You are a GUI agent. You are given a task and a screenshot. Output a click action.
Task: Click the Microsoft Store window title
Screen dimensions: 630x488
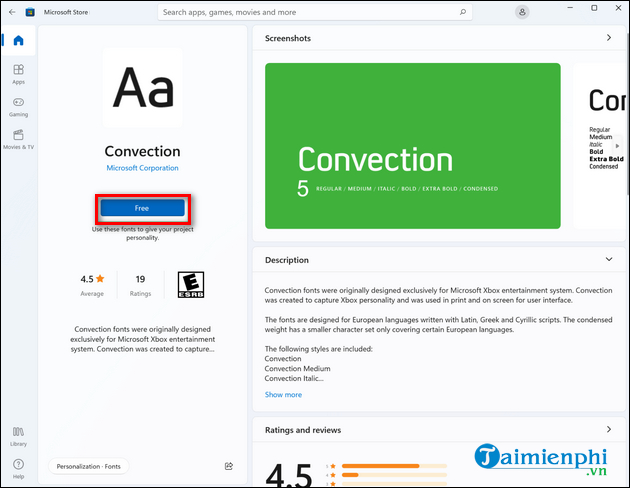coord(66,12)
